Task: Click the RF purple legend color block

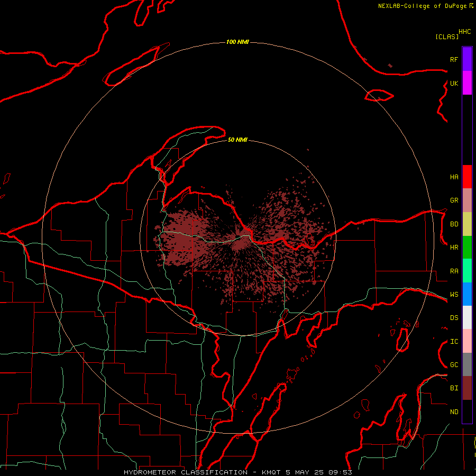Action: click(x=467, y=59)
